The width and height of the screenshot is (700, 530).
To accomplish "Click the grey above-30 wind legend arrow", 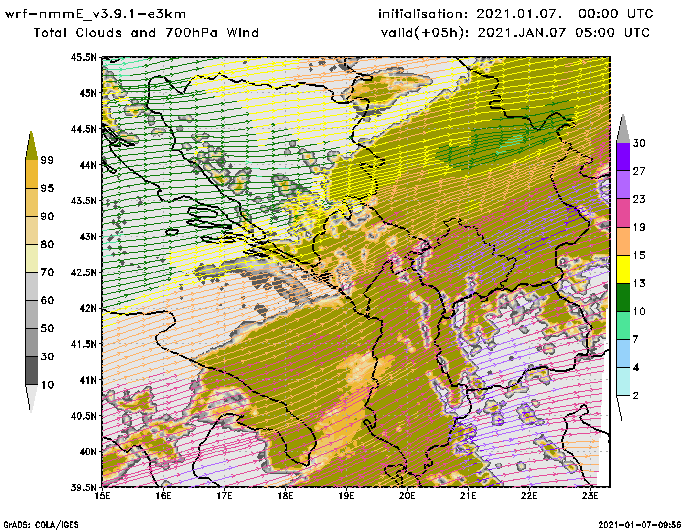I will point(623,129).
